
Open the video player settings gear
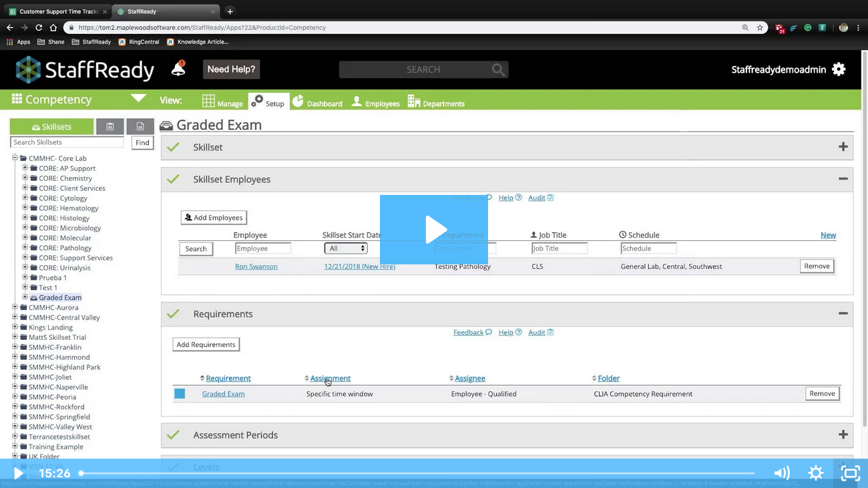pyautogui.click(x=816, y=473)
